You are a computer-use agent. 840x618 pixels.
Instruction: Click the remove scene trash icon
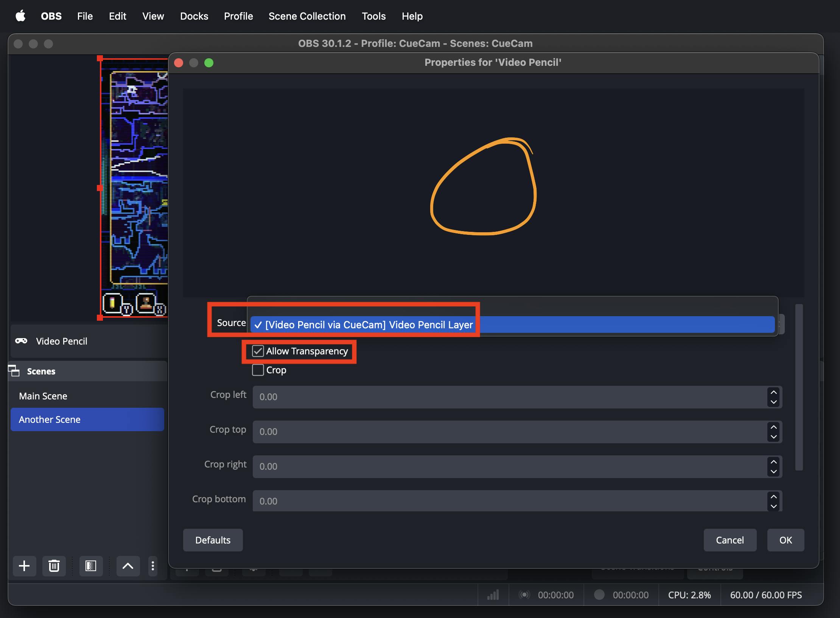click(54, 566)
